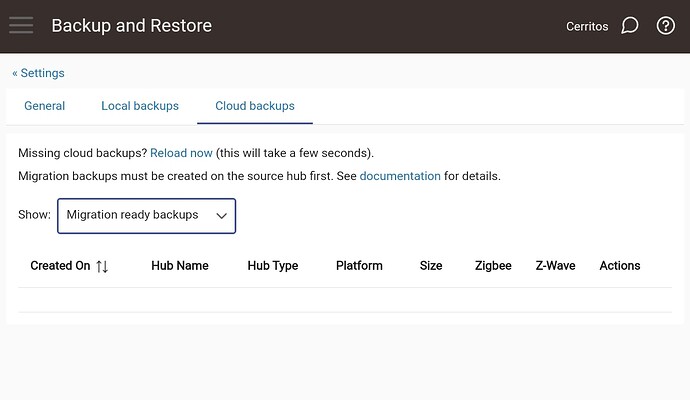This screenshot has height=400, width=690.
Task: Open the documentation link
Action: pos(400,176)
